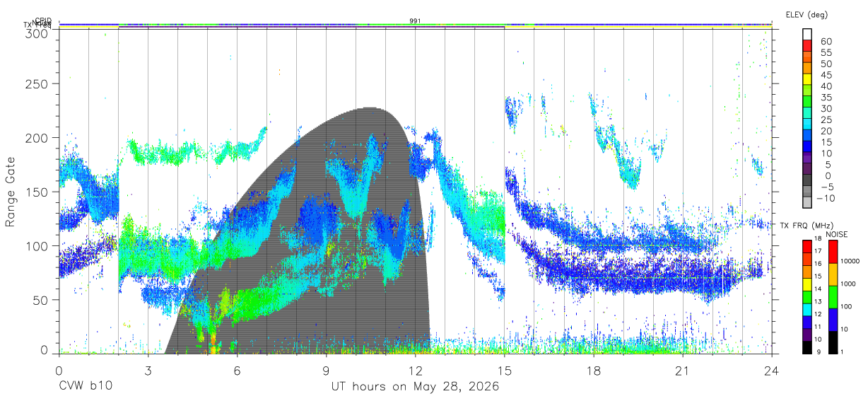Click the "24" hour tick label on x-axis
The height and width of the screenshot is (401, 868).
[x=772, y=371]
